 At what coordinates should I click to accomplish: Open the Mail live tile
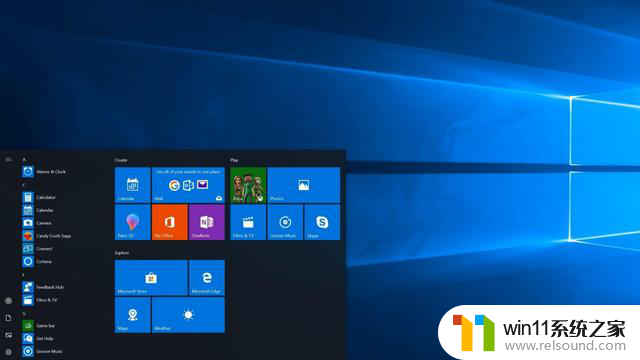[x=188, y=185]
